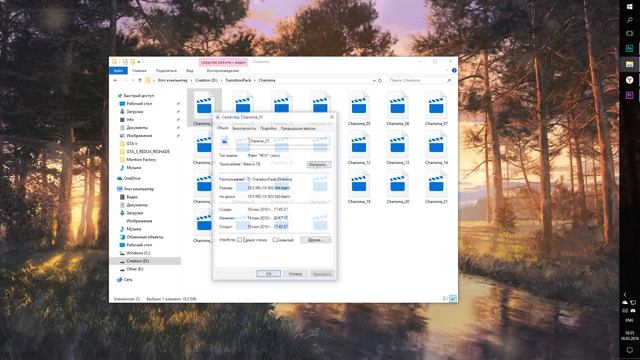Click 'TransitionPack' in the breadcrumb path
Viewport: 640px width, 360px height.
coord(238,80)
